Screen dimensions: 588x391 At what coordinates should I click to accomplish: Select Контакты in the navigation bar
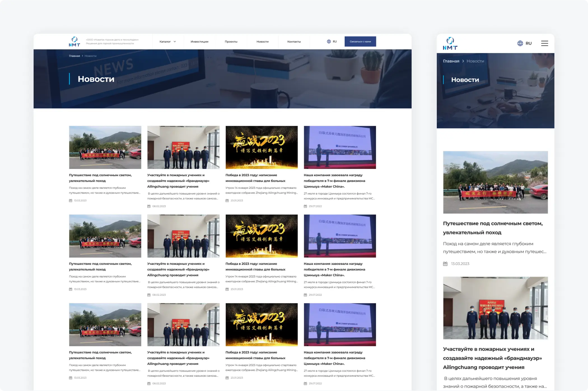294,42
